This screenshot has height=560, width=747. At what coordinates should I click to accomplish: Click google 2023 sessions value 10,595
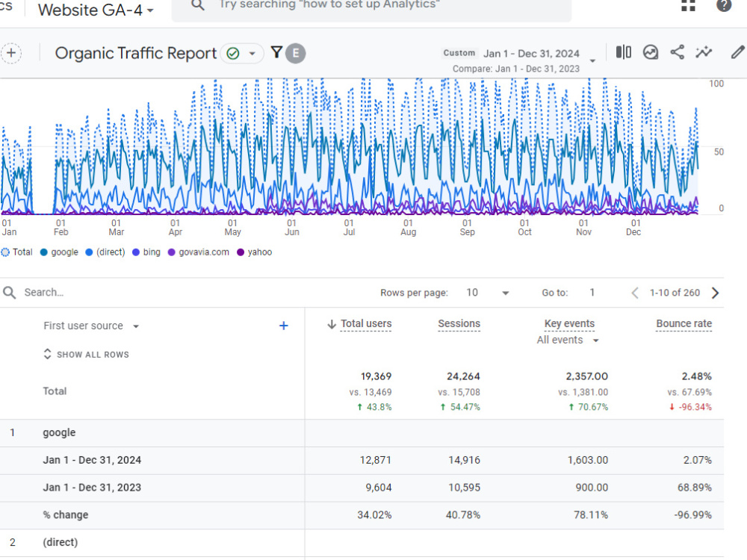(465, 488)
